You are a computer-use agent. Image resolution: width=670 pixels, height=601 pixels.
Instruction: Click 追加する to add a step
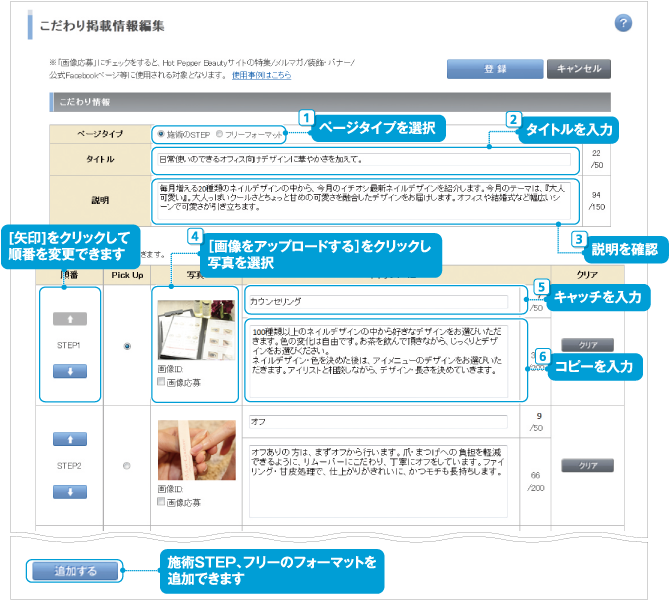[x=76, y=571]
